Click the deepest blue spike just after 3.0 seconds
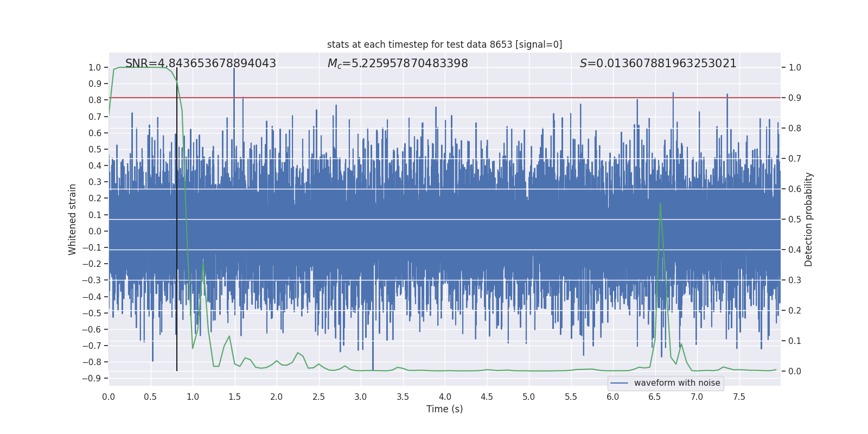This screenshot has height=434, width=868. coord(373,366)
